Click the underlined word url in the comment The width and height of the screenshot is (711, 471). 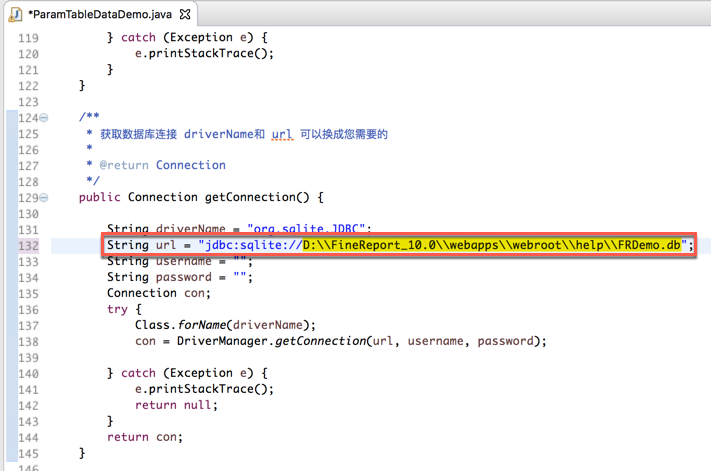[282, 134]
